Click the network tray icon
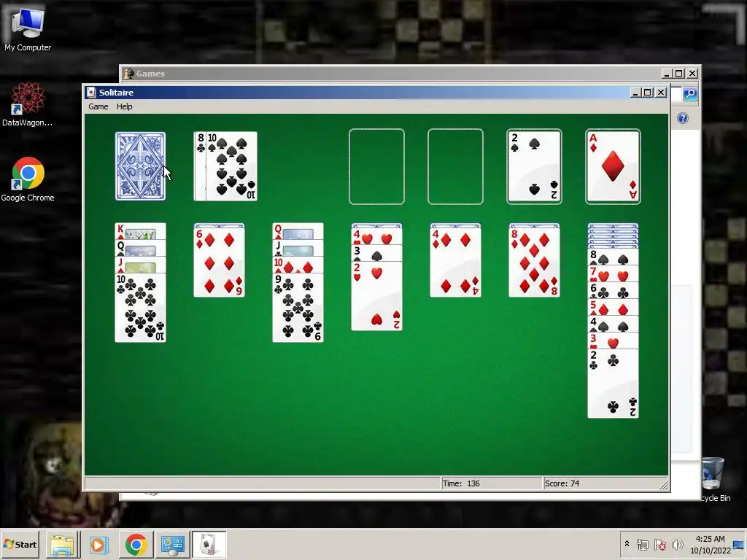Viewport: 747px width, 560px height. click(x=643, y=544)
